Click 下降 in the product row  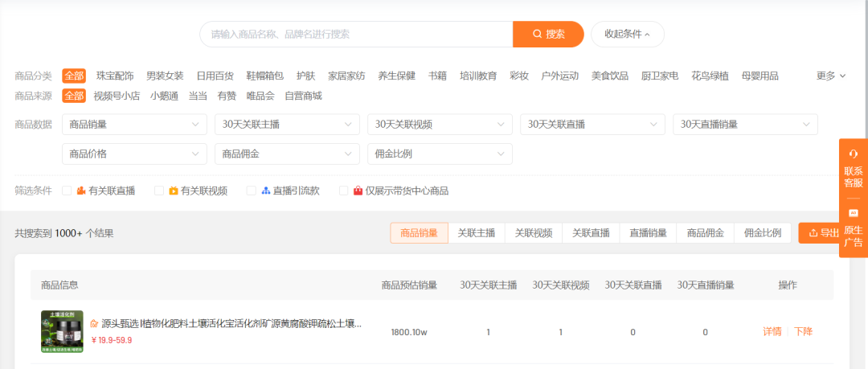(x=803, y=332)
